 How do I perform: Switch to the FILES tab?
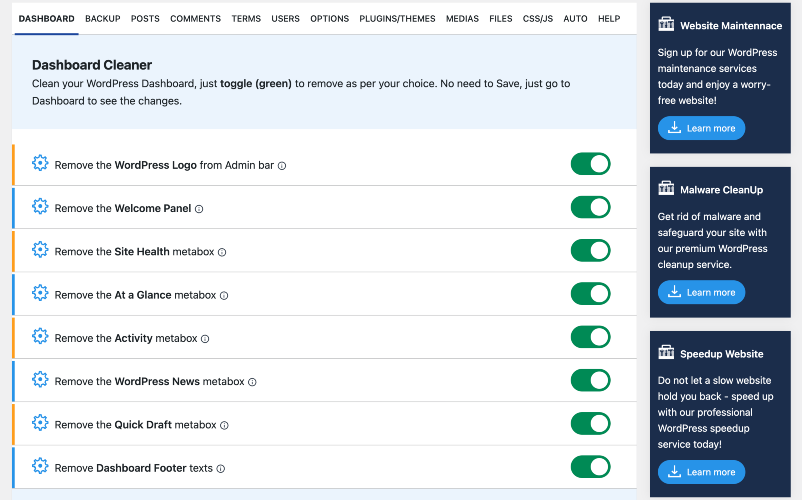pos(501,19)
